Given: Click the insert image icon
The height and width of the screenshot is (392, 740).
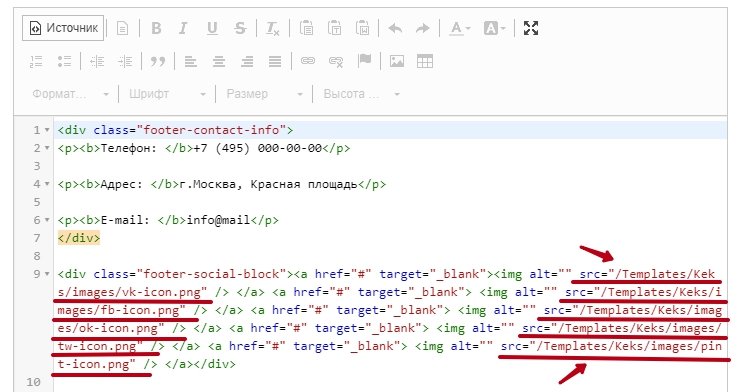Looking at the screenshot, I should tap(397, 61).
